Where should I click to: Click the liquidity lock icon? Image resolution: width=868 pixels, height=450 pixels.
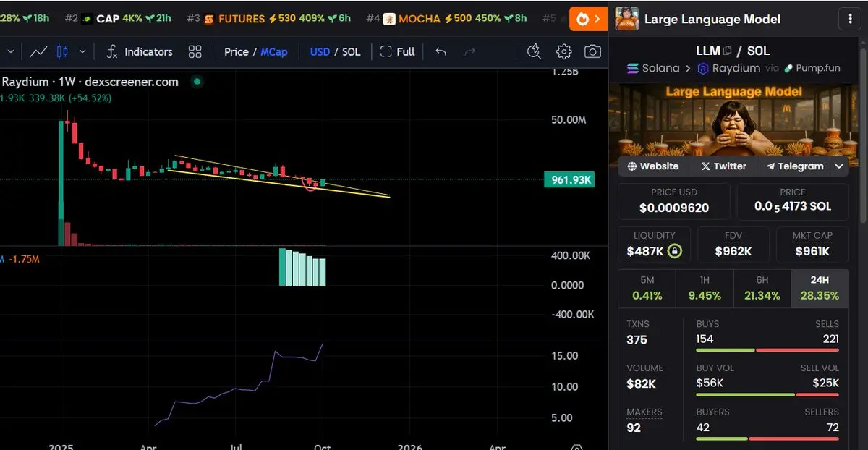[x=674, y=251]
